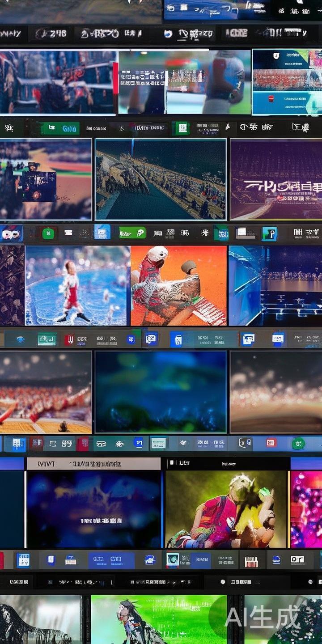The image size is (322, 644).
Task: Select the "VIVT" tab header above dark video
Action: pos(45,464)
